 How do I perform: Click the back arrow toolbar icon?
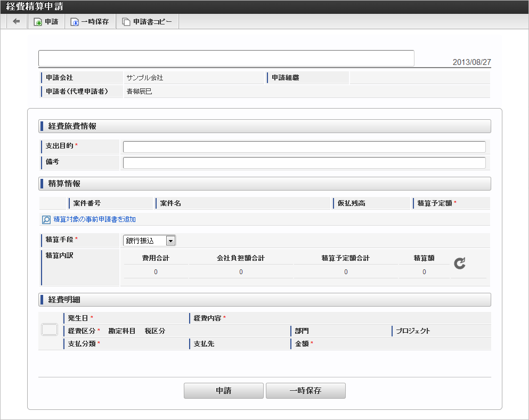pos(17,22)
